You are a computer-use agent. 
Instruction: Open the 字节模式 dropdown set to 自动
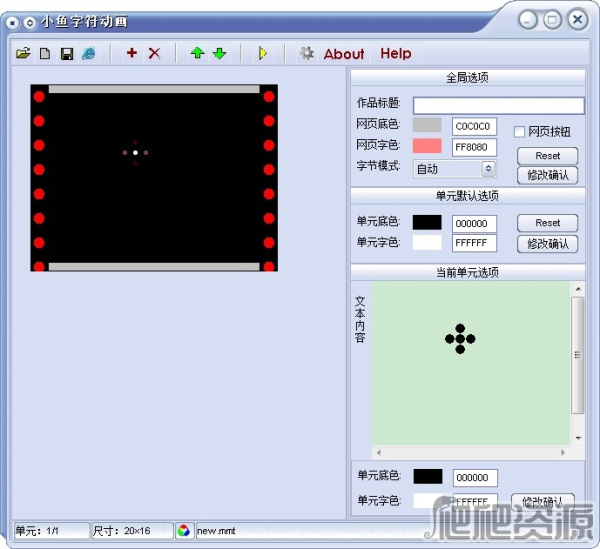[455, 169]
